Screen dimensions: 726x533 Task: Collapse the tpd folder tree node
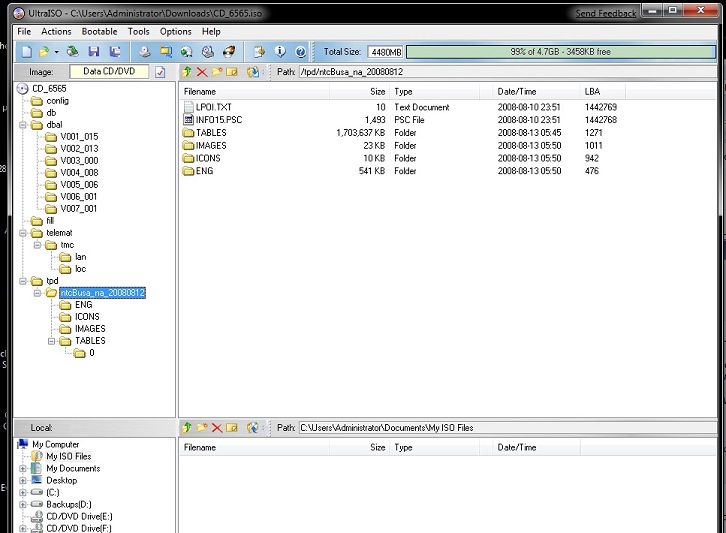(x=23, y=281)
